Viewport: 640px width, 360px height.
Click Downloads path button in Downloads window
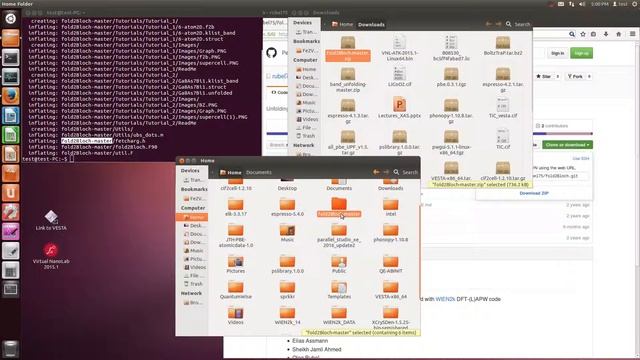371,24
